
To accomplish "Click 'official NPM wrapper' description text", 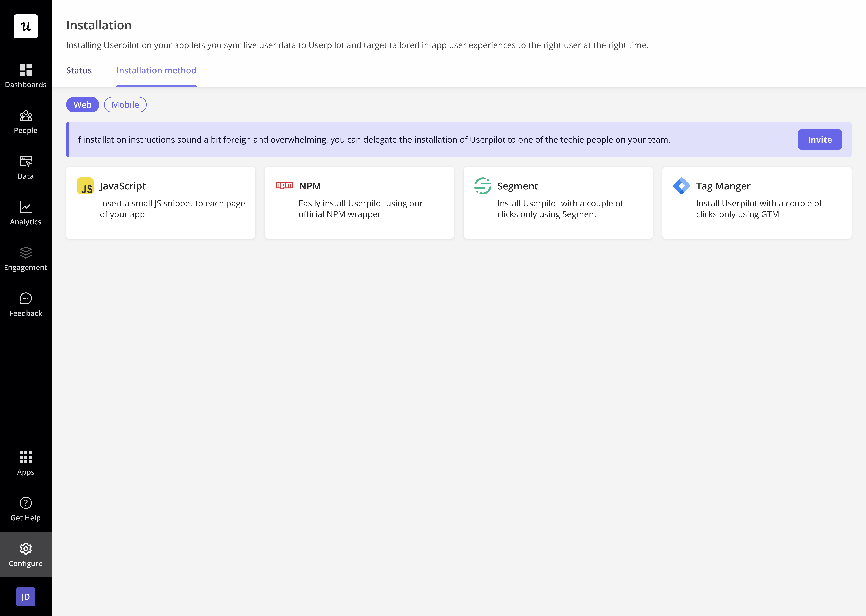I will (340, 214).
